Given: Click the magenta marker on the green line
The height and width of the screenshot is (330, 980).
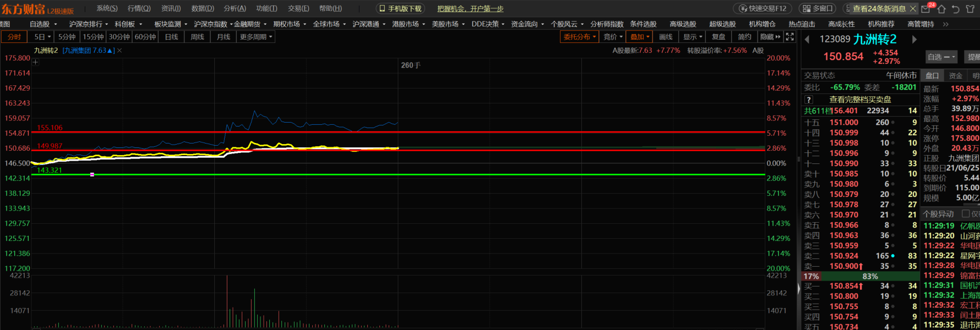Looking at the screenshot, I should [92, 174].
